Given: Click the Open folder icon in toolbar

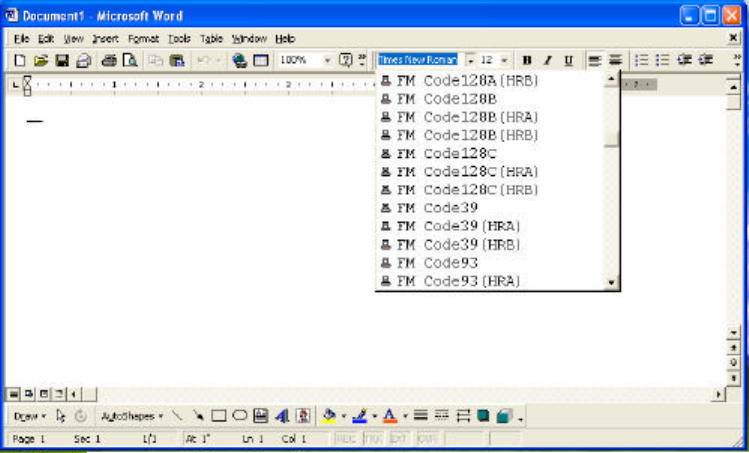Looking at the screenshot, I should 41,61.
